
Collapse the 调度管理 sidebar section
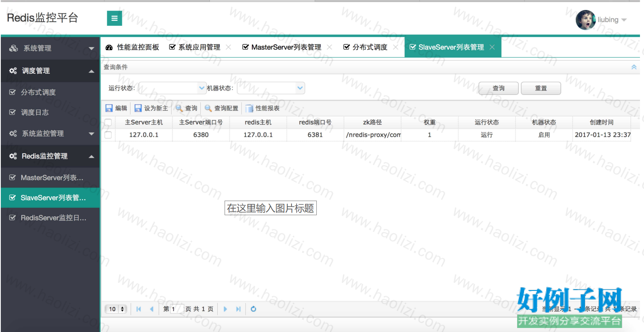50,71
